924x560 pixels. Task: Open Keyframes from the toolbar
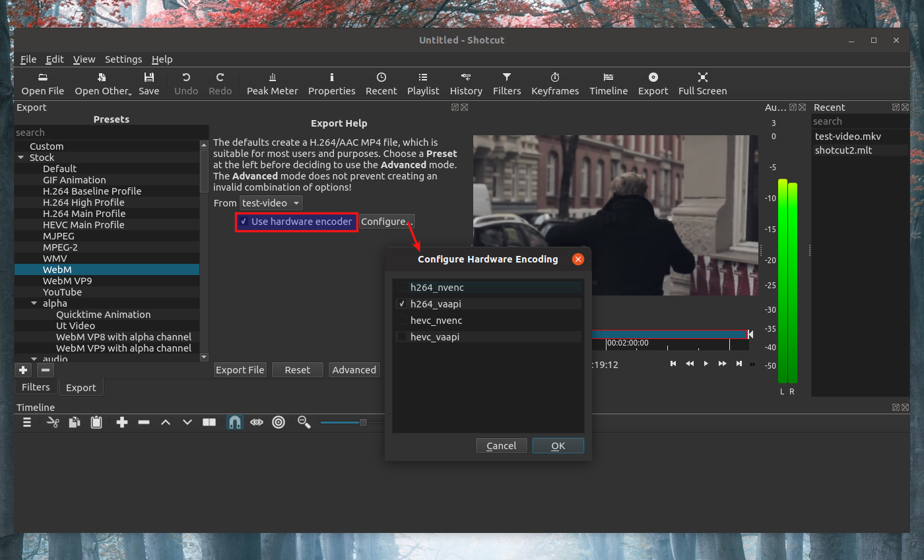click(x=554, y=84)
